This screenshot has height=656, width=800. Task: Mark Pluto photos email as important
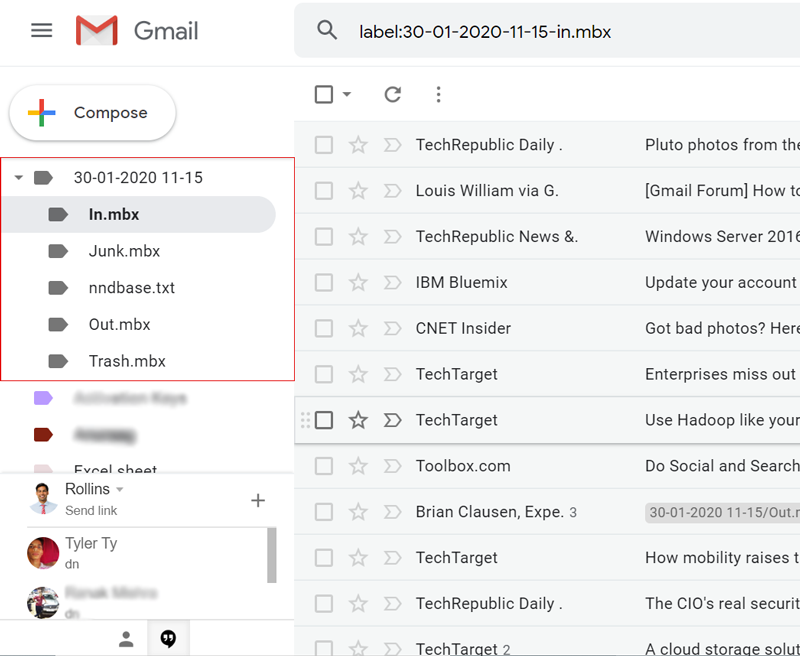tap(392, 145)
